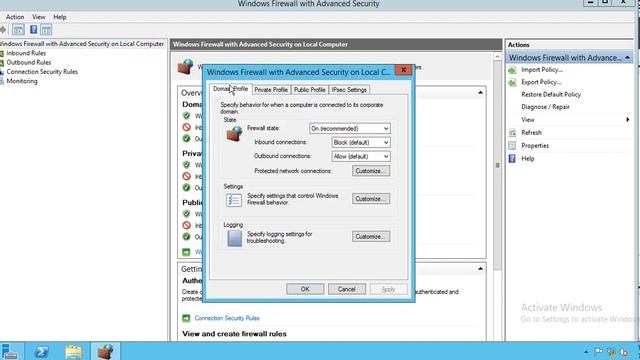
Task: Click the Help icon in Actions
Action: 512,159
